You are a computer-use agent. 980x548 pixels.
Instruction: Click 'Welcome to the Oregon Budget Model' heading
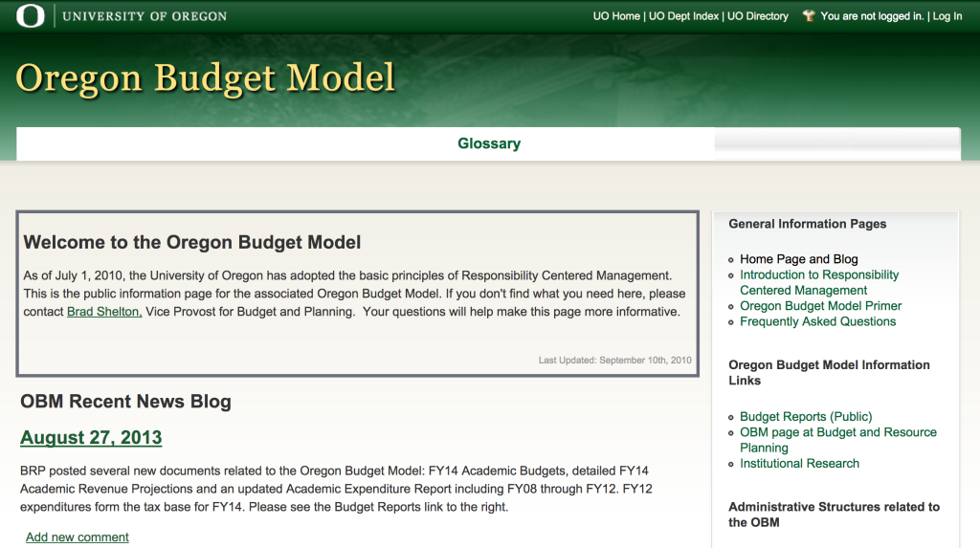coord(191,243)
